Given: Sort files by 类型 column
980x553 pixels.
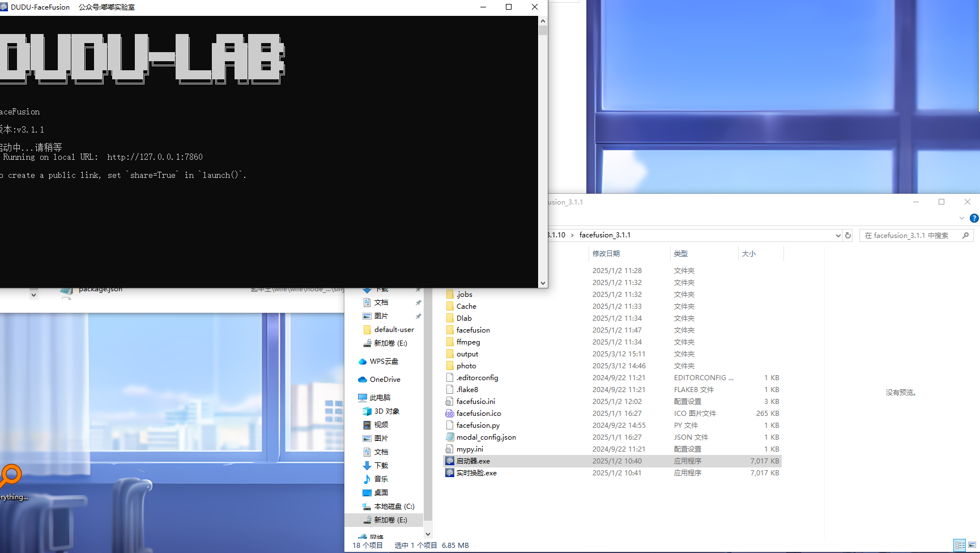Looking at the screenshot, I should 681,253.
